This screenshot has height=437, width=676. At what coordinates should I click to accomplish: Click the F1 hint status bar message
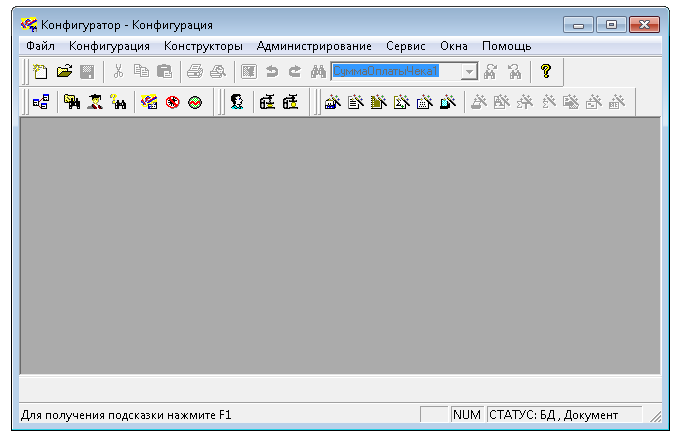[x=126, y=415]
